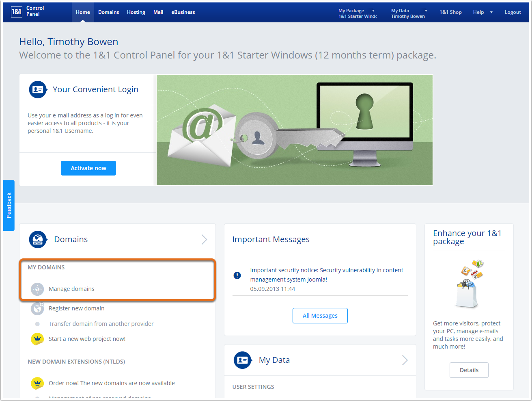This screenshot has width=532, height=401.
Task: Open Order now new domains link
Action: pos(112,383)
